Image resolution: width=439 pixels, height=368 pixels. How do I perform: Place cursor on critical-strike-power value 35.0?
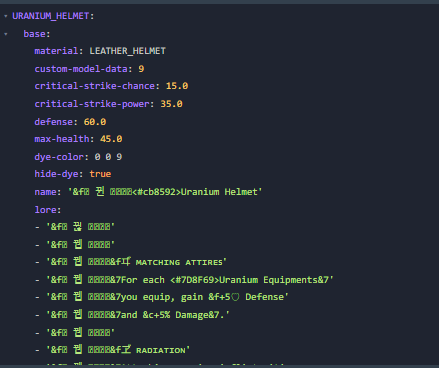(x=171, y=104)
